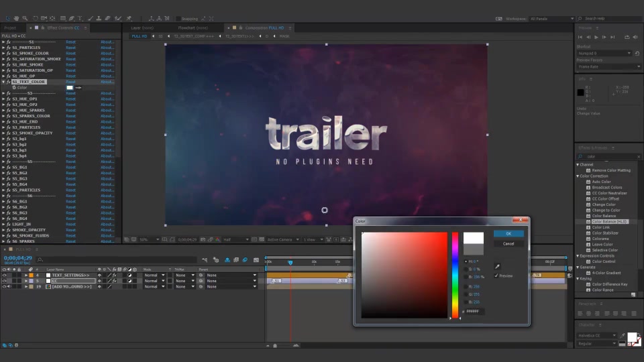The height and width of the screenshot is (362, 644).
Task: Select the Pan Behind anchor point tool
Action: [x=52, y=19]
